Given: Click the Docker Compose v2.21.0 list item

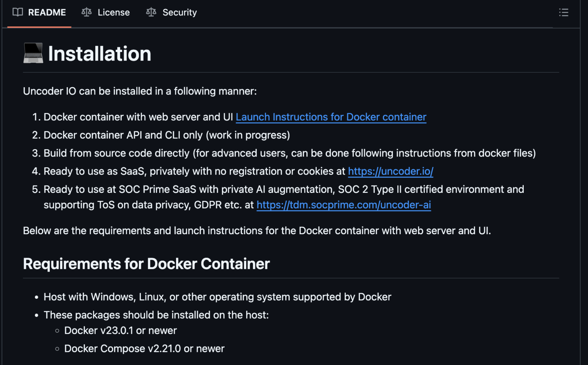Looking at the screenshot, I should (x=144, y=349).
